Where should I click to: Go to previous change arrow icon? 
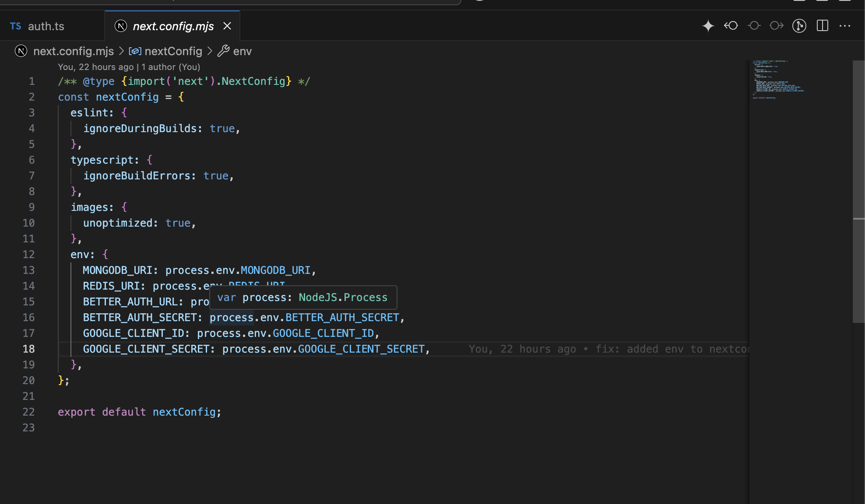[731, 26]
